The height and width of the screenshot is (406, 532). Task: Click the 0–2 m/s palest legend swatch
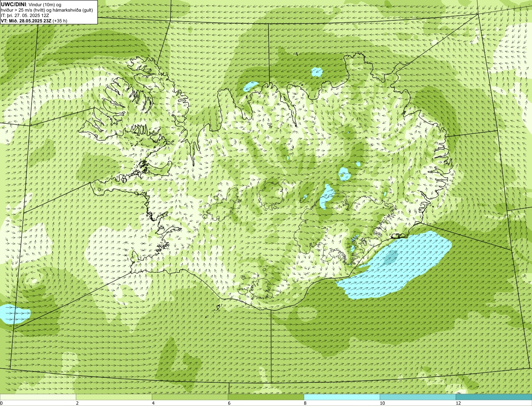point(38,397)
